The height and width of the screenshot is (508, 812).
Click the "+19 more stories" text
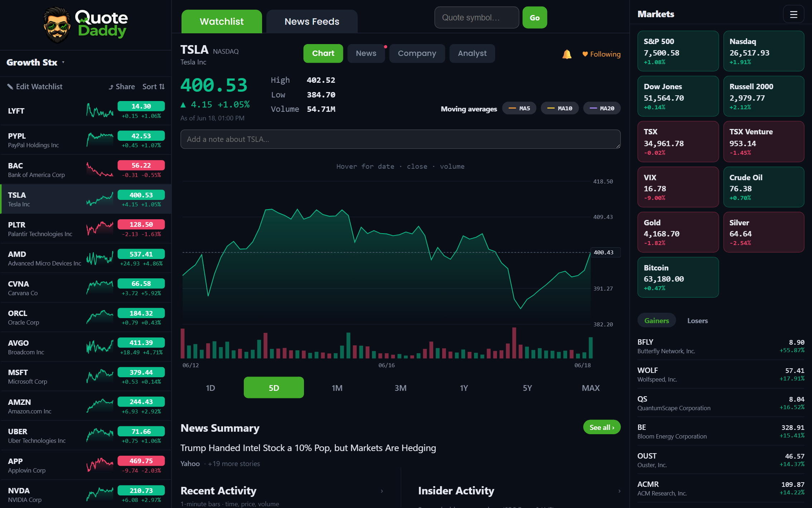(234, 464)
